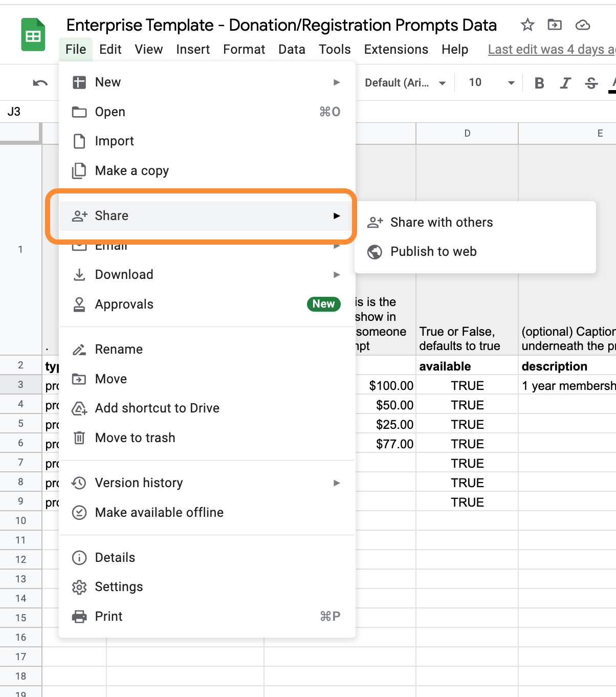Toggle italic formatting
The image size is (616, 697).
[565, 83]
